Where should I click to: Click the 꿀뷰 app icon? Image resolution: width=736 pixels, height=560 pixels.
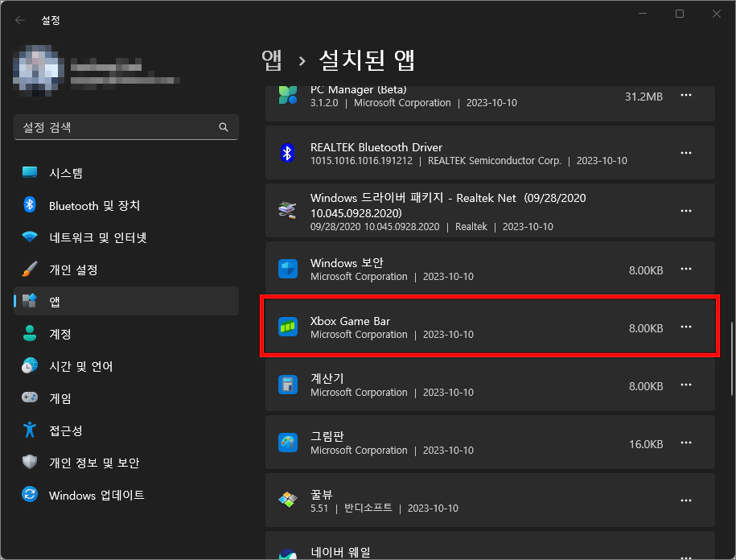tap(288, 500)
